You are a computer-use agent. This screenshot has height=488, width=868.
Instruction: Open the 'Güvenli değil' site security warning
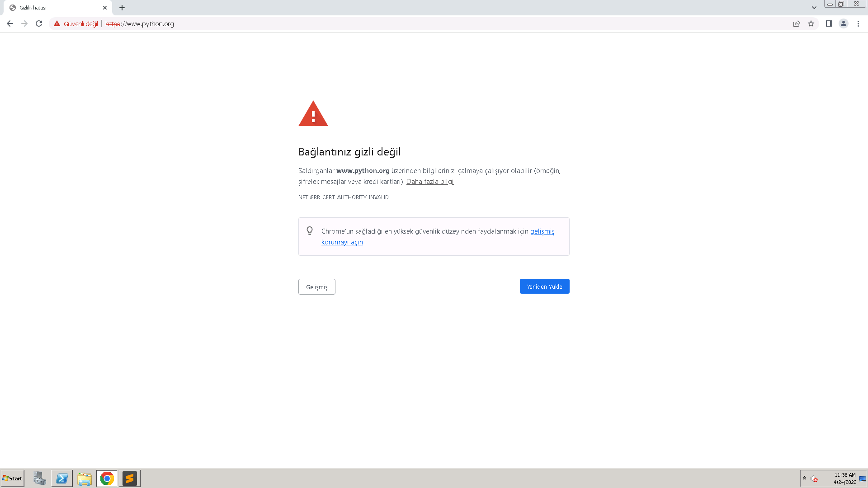coord(76,24)
